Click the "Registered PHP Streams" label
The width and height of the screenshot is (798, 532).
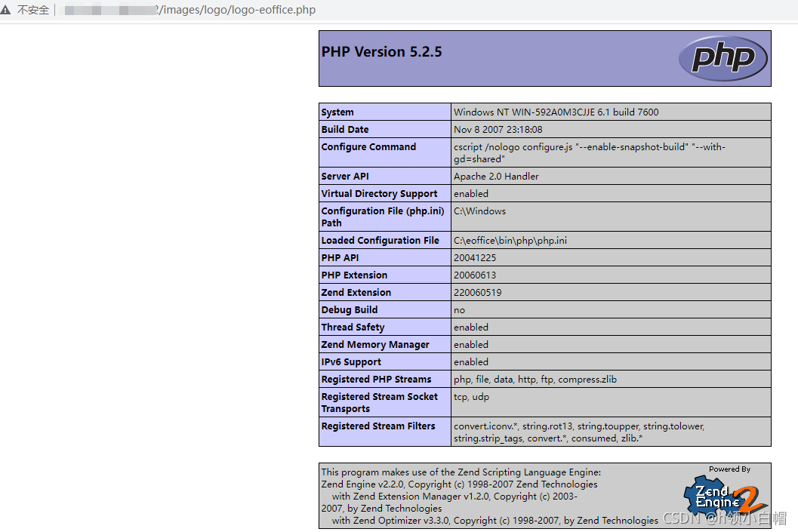pos(376,379)
